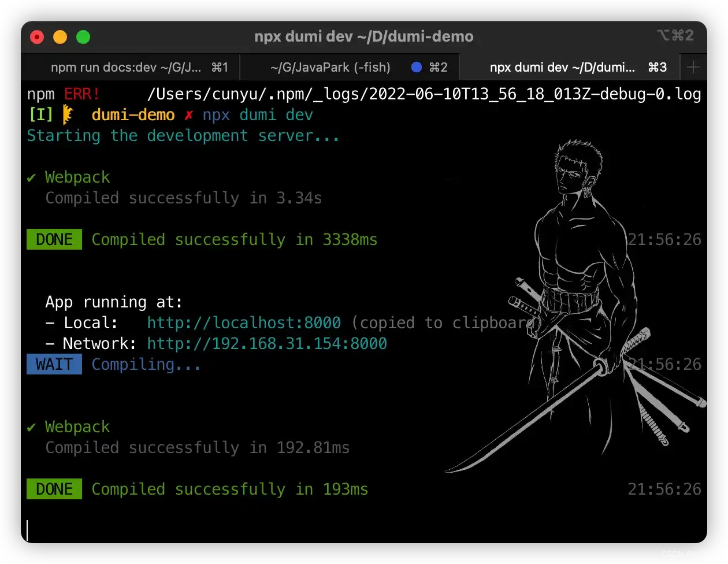Click the npm debug log file path
728x564 pixels.
(x=424, y=94)
